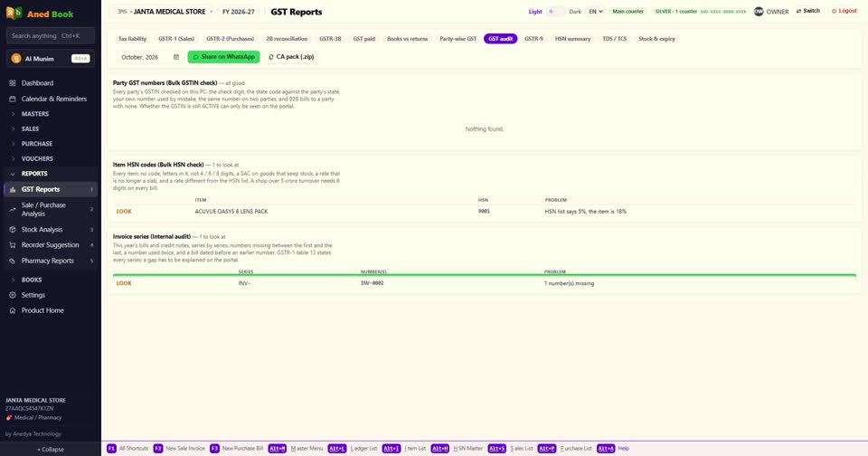The image size is (868, 456).
Task: Open Settings gear icon in sidebar
Action: point(12,295)
